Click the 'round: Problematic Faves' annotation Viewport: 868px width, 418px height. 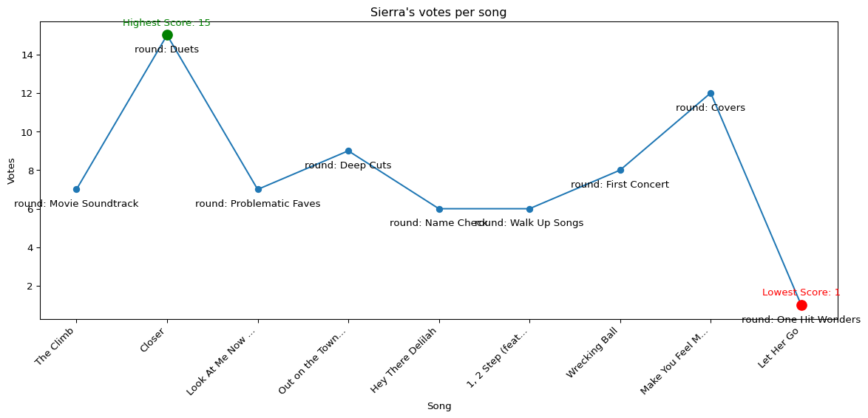click(257, 204)
